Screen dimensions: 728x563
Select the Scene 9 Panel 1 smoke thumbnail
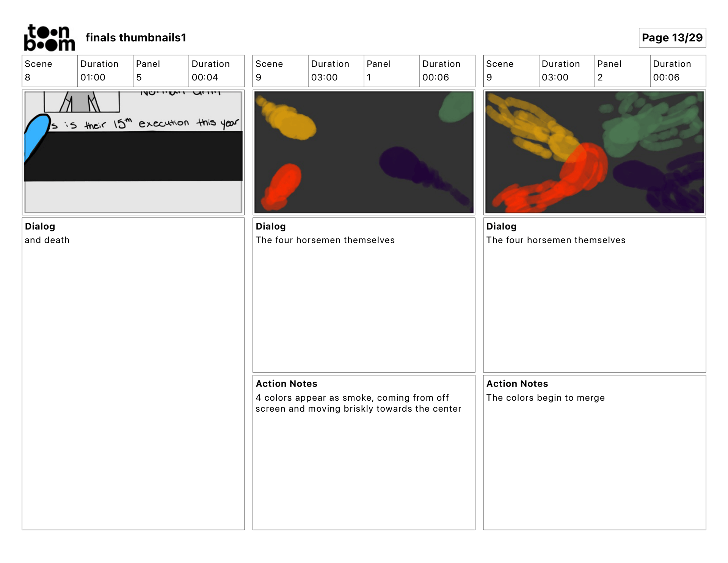pos(364,153)
